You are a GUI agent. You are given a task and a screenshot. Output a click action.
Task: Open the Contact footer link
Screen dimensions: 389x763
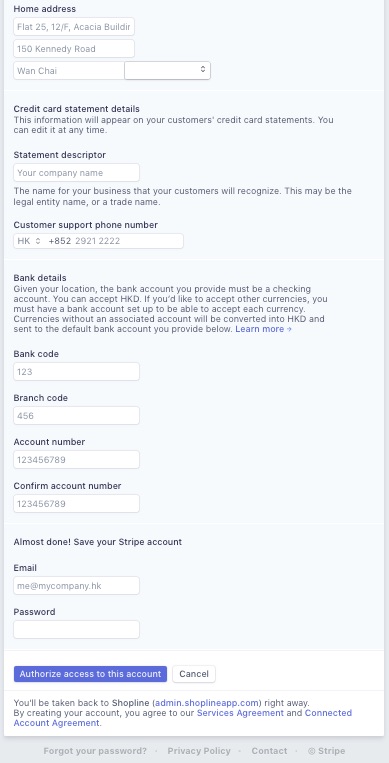(x=269, y=751)
